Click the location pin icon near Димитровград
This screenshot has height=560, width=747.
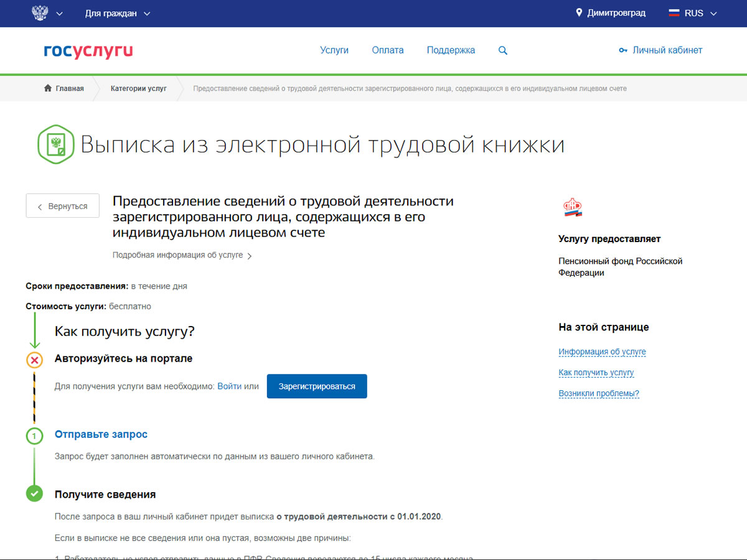pos(579,13)
